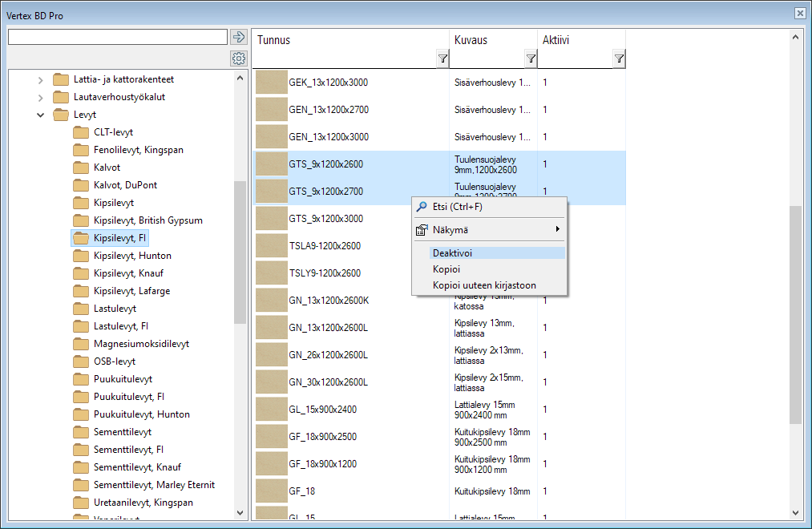Click the CLT-levyt folder icon
This screenshot has width=812, height=529.
(81, 132)
